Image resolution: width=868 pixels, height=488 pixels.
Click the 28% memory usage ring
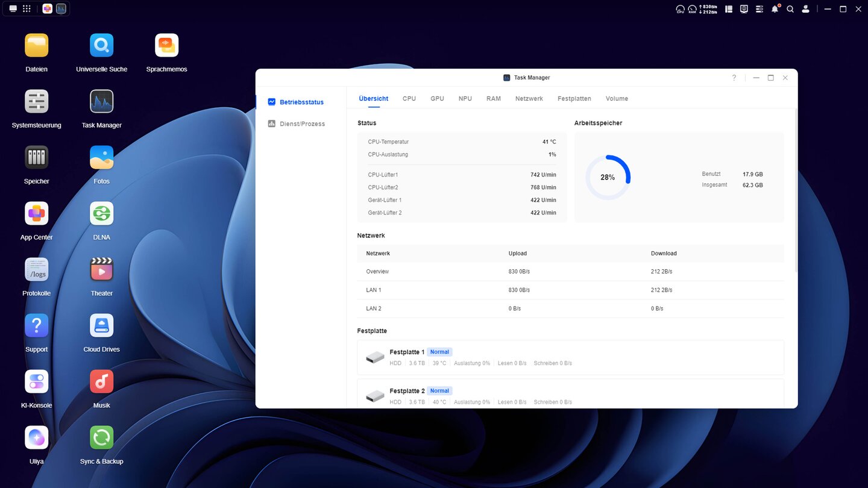pos(608,178)
